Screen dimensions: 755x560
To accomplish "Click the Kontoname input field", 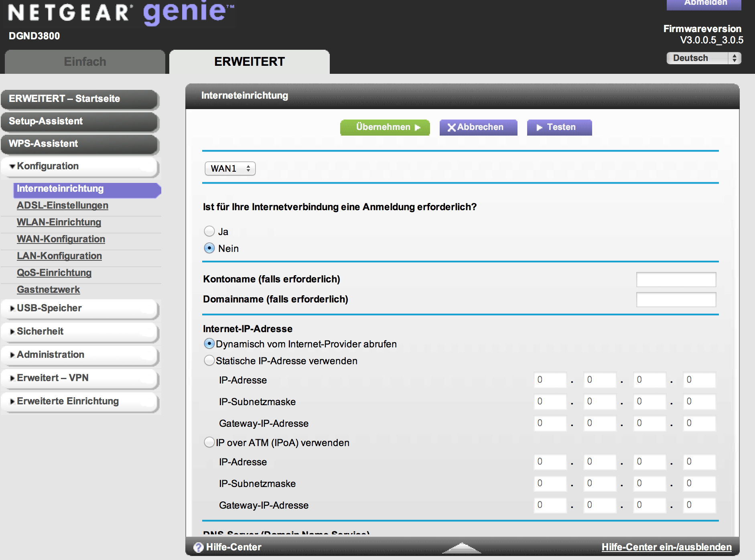I will pos(676,280).
